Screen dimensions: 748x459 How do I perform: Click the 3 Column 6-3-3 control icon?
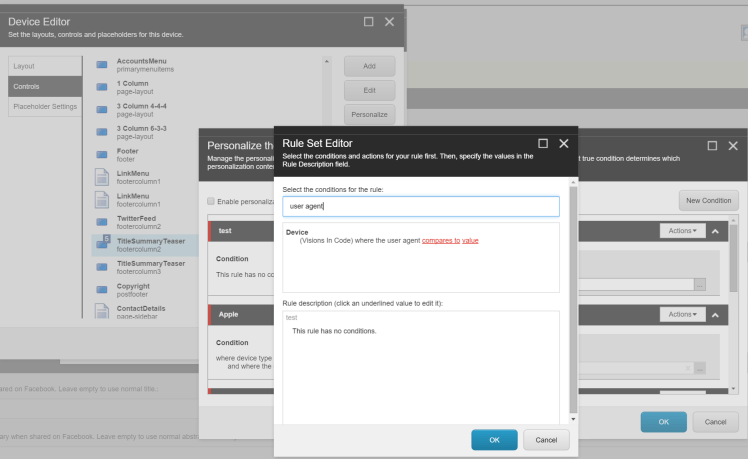pyautogui.click(x=102, y=132)
